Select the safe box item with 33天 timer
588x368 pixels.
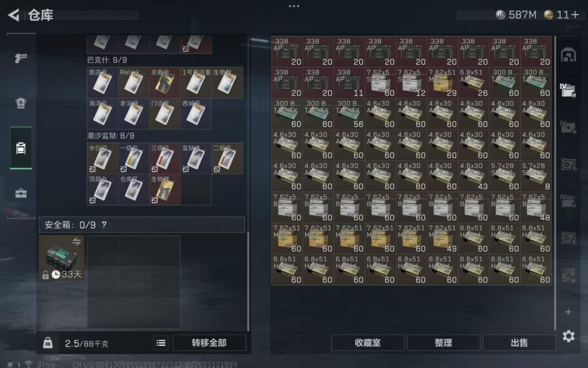[x=62, y=258]
